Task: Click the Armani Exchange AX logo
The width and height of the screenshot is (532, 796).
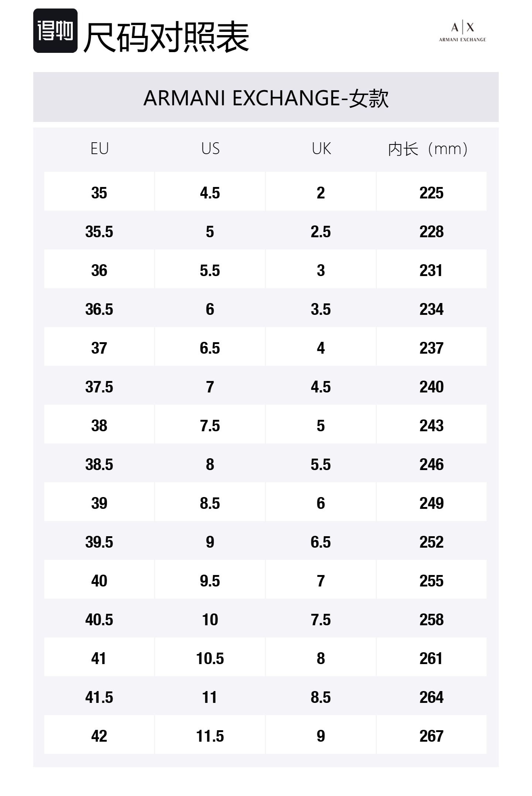Action: pyautogui.click(x=462, y=32)
